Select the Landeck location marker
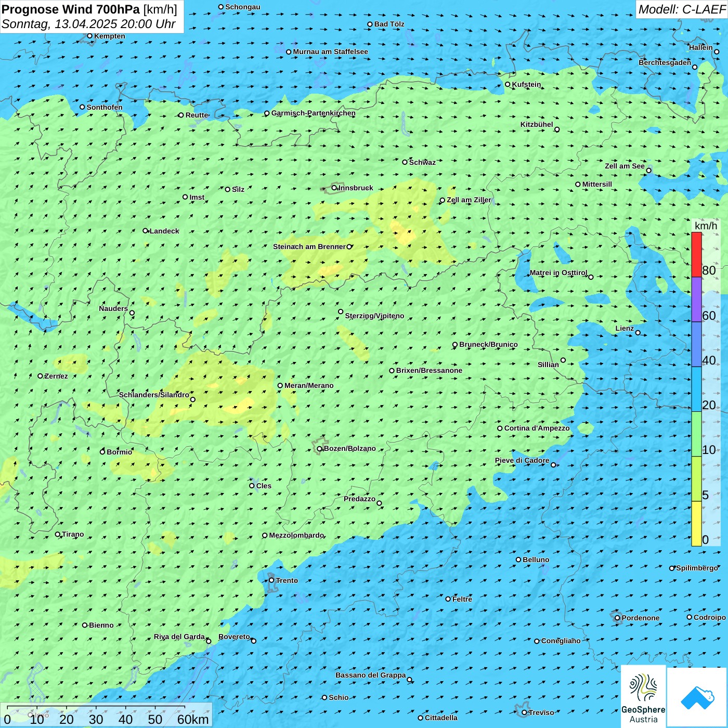The image size is (728, 728). pos(146,231)
